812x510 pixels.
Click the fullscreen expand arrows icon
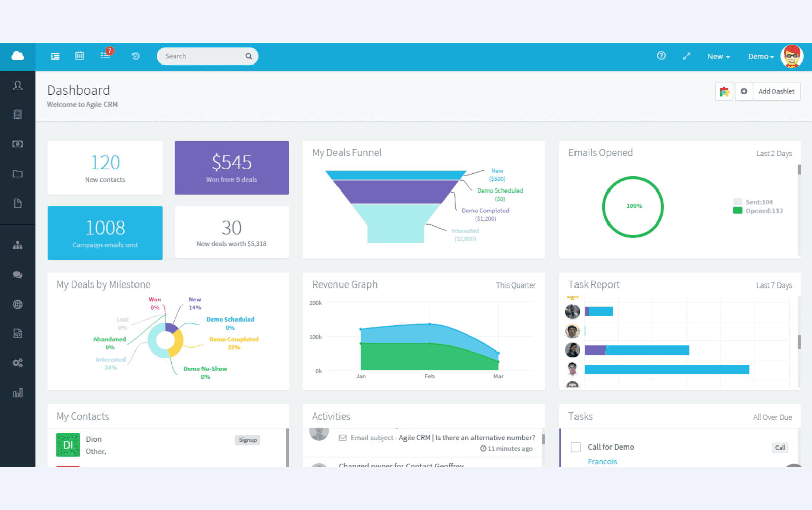click(686, 56)
